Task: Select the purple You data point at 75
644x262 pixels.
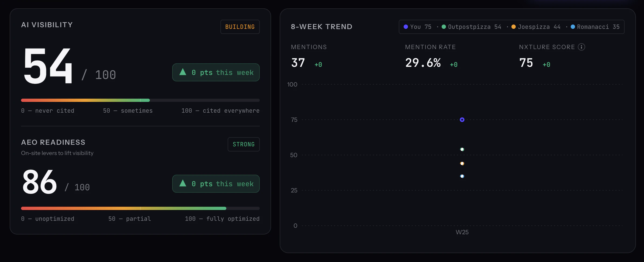Action: click(x=462, y=120)
